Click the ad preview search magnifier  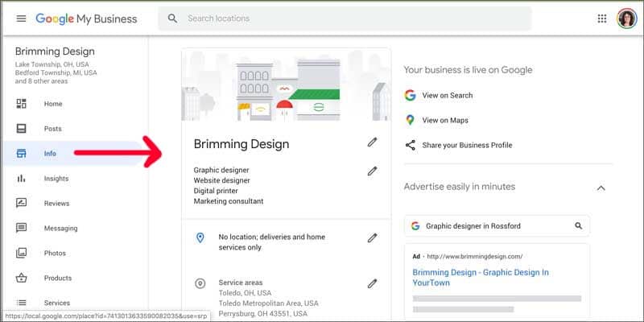[578, 226]
